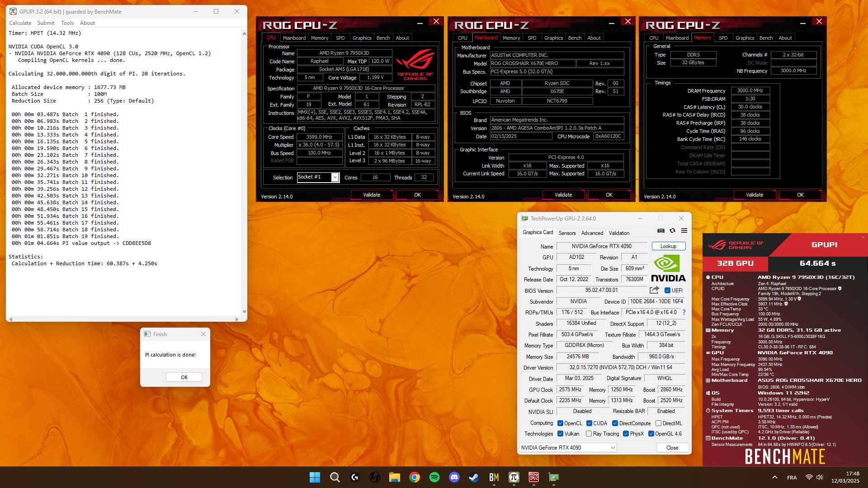Click the Lookup button in GPU-Z

(x=668, y=246)
